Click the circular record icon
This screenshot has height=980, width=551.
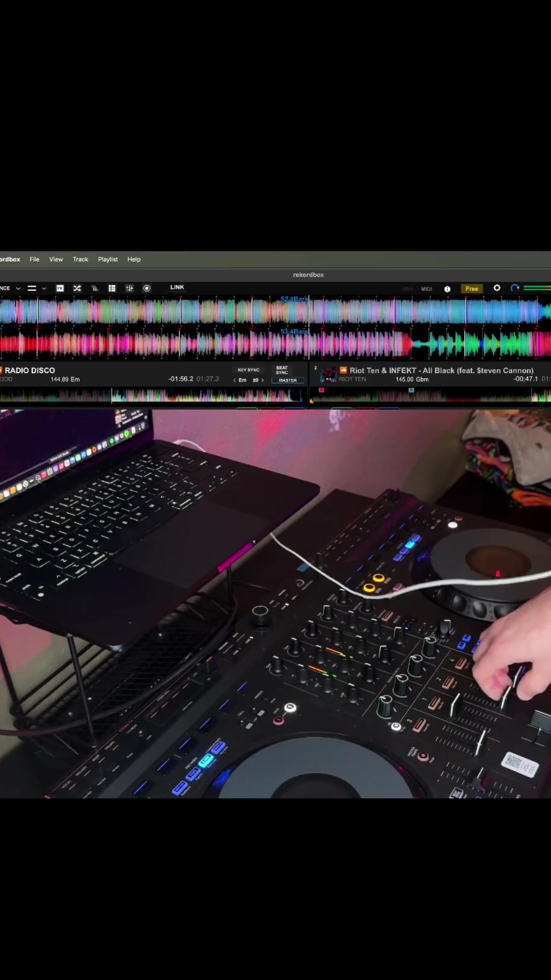(146, 288)
